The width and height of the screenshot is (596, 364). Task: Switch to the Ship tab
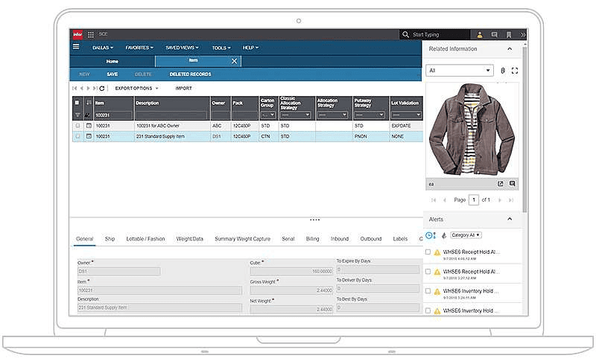pos(110,239)
